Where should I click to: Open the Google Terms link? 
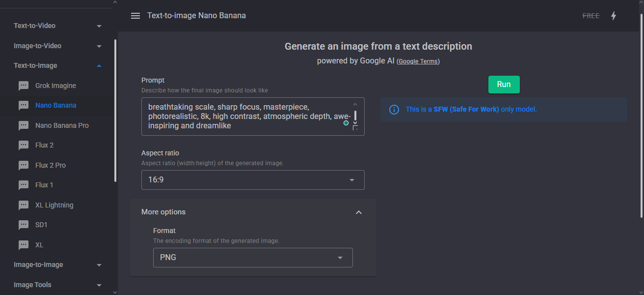click(418, 61)
